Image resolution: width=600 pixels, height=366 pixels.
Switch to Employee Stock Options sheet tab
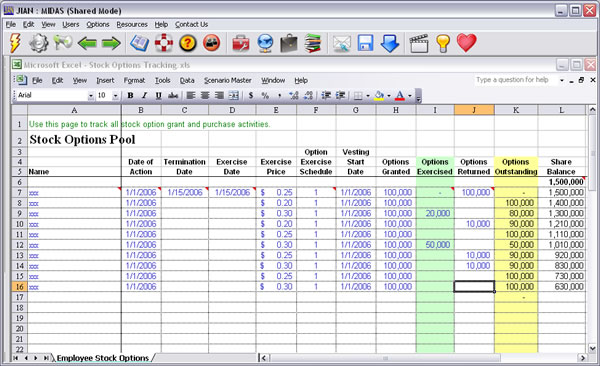[x=103, y=358]
